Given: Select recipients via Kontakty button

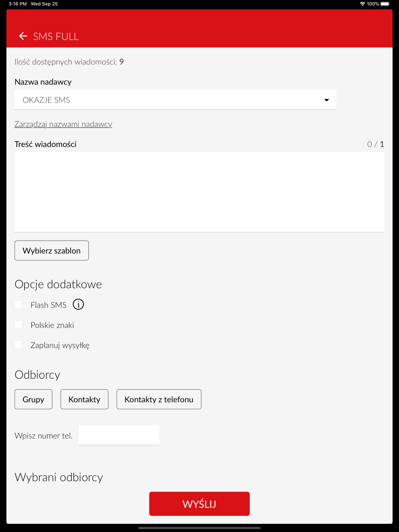Looking at the screenshot, I should (x=85, y=399).
